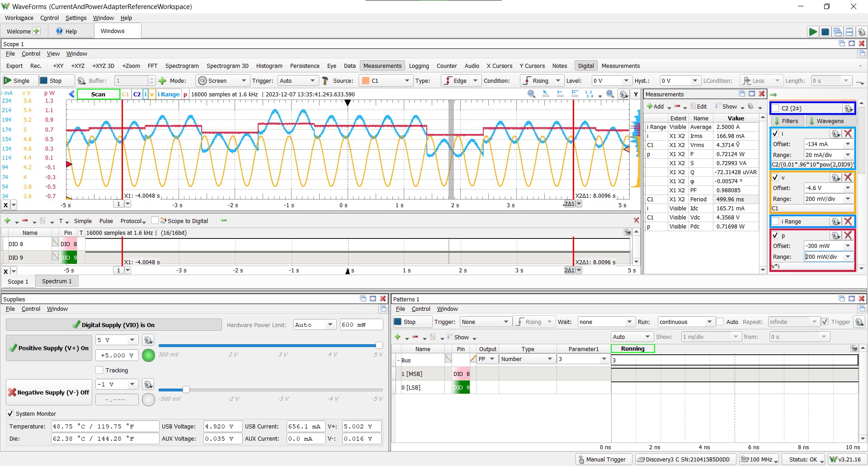
Task: Click green plus Add pattern signal
Action: 398,337
